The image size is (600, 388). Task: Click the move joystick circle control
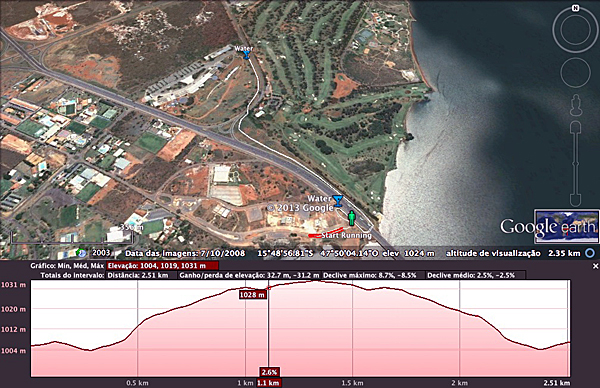(x=576, y=72)
